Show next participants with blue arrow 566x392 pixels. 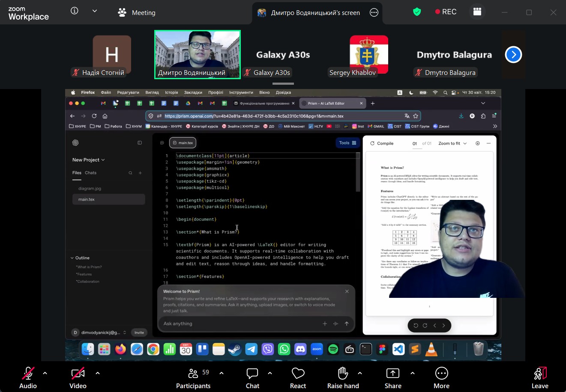(x=513, y=54)
